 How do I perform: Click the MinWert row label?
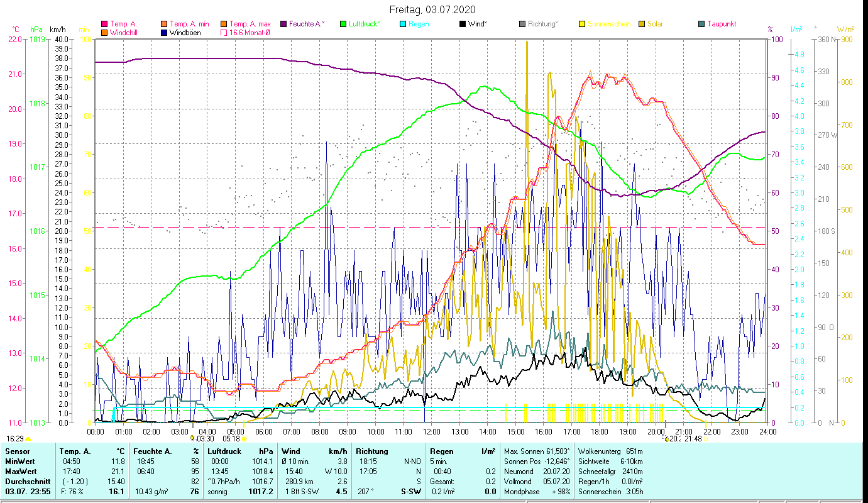tap(21, 462)
